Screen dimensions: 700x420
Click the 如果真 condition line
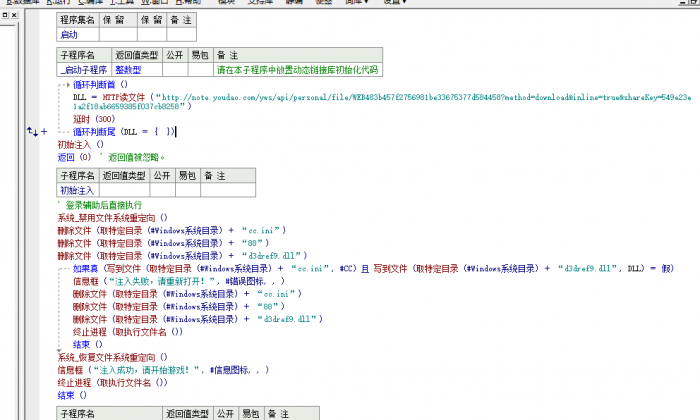(x=373, y=268)
